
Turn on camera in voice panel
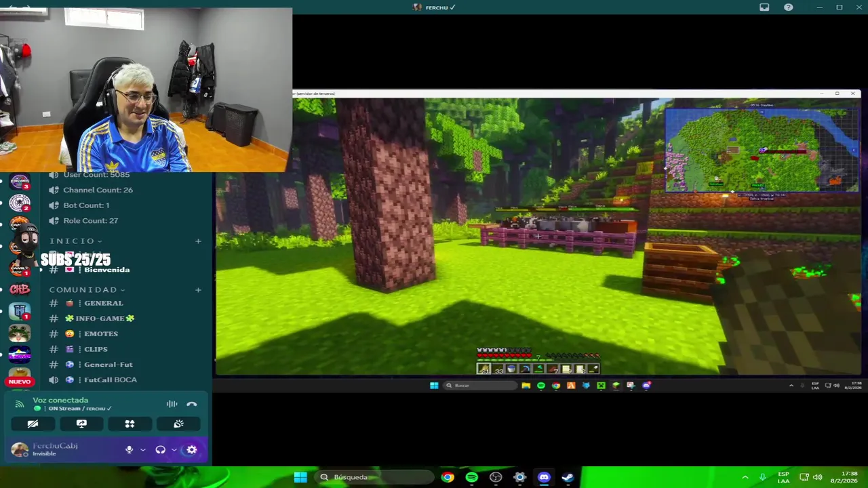coord(33,424)
